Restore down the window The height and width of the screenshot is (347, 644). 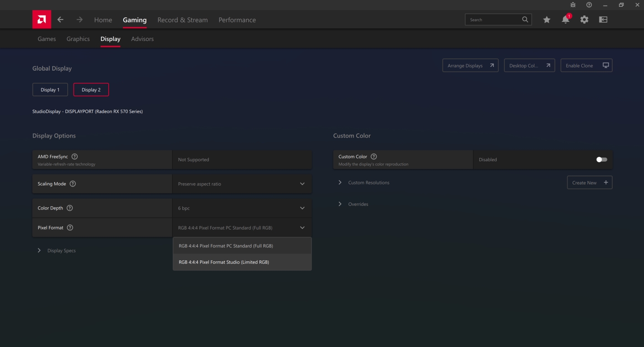621,5
